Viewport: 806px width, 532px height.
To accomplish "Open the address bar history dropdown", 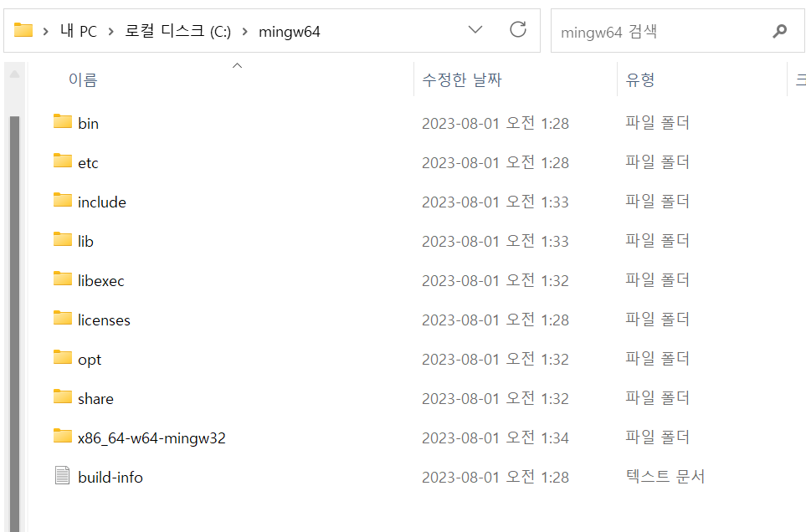I will (475, 30).
